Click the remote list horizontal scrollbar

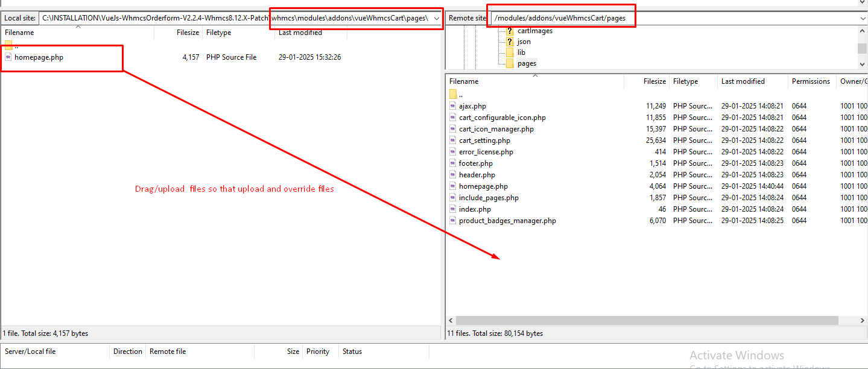tap(647, 321)
